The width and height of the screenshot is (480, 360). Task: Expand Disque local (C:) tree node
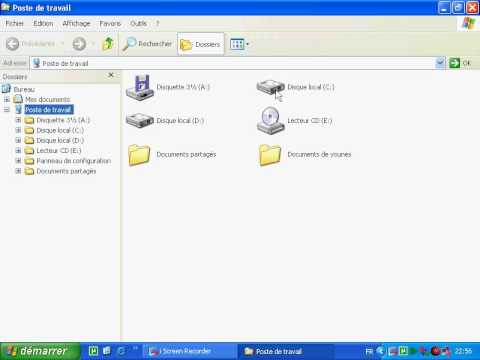click(18, 130)
